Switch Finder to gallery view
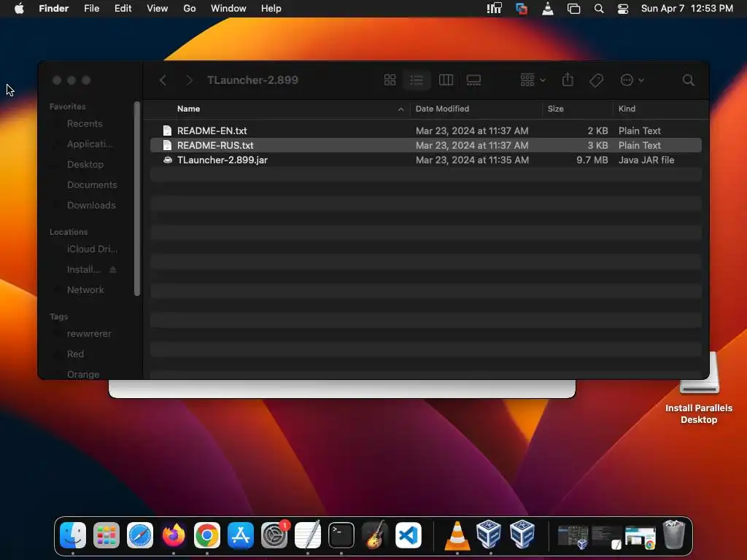Image resolution: width=747 pixels, height=560 pixels. (x=473, y=80)
